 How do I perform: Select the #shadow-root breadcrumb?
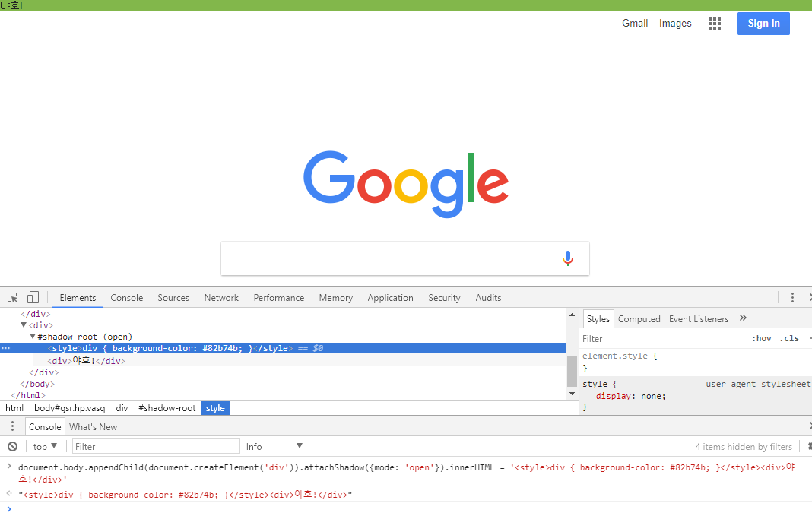point(167,408)
